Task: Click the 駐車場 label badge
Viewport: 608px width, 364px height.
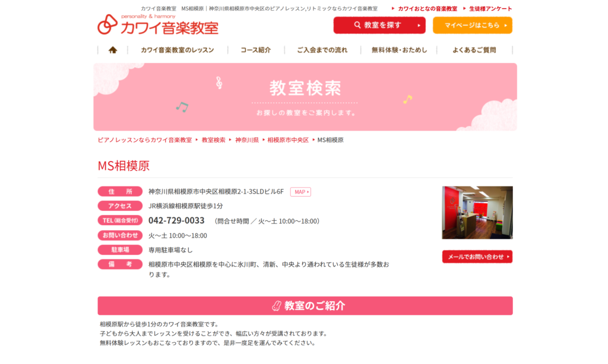Action: pos(120,250)
